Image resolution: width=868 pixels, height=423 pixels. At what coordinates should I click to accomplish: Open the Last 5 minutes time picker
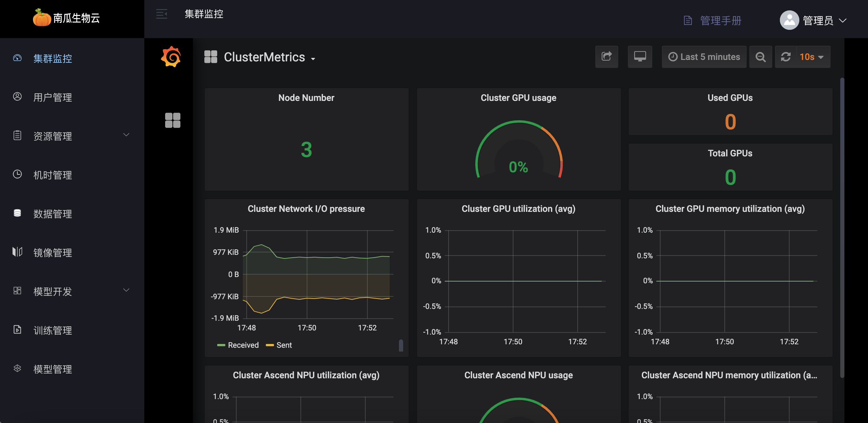click(704, 57)
